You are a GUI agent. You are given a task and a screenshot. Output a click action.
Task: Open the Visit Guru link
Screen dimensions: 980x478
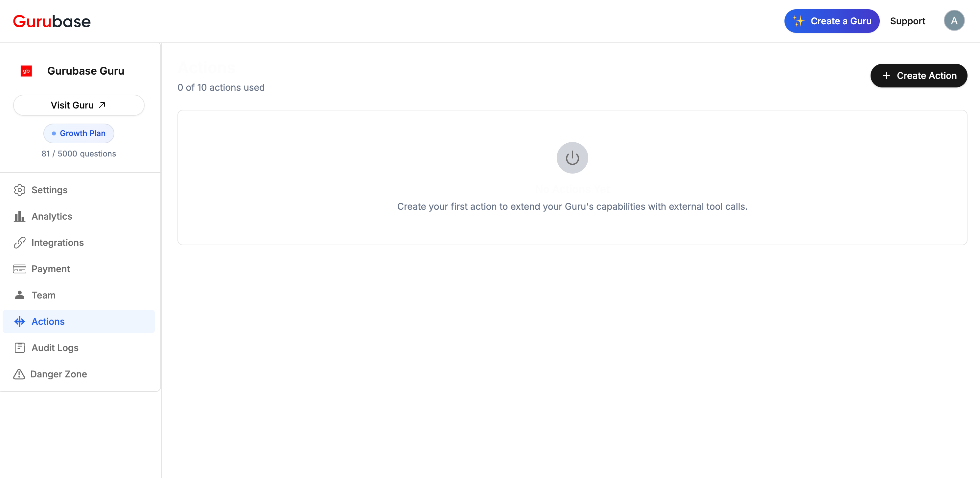(78, 105)
